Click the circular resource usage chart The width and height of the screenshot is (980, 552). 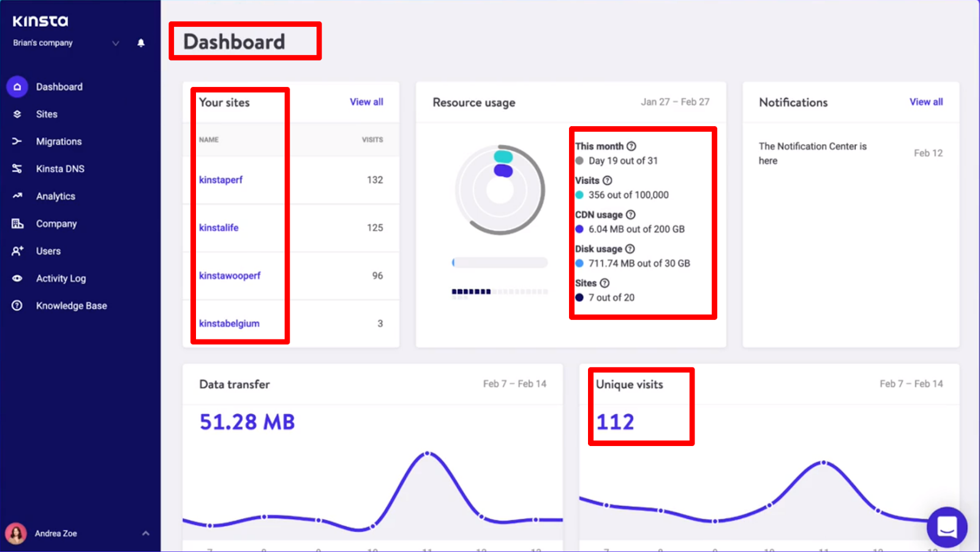500,190
